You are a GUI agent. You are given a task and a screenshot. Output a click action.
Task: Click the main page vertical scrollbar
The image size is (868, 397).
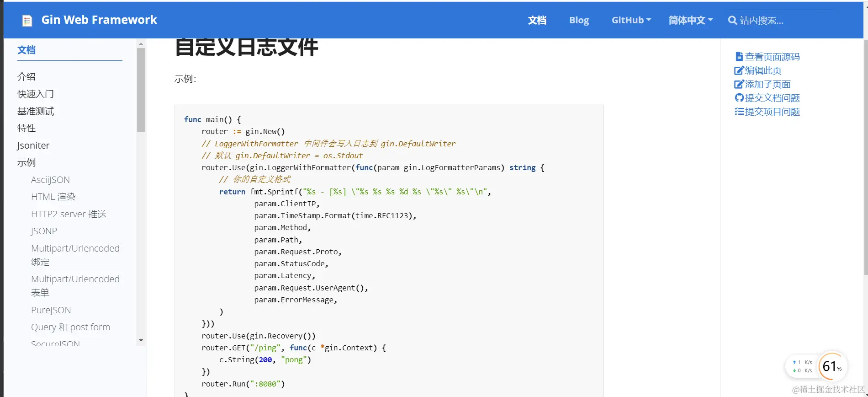click(x=865, y=158)
